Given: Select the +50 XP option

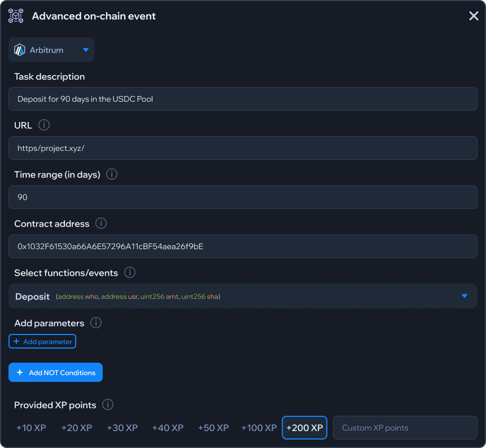Looking at the screenshot, I should coord(213,428).
